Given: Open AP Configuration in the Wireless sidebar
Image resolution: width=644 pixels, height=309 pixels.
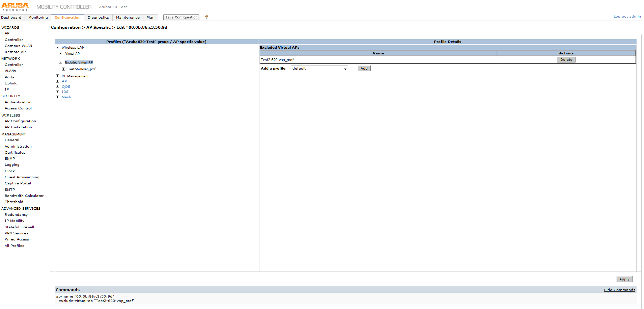Looking at the screenshot, I should (20, 121).
